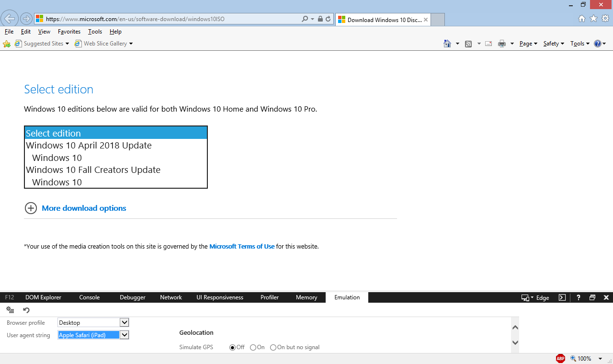Open developer tools help question mark

click(579, 297)
